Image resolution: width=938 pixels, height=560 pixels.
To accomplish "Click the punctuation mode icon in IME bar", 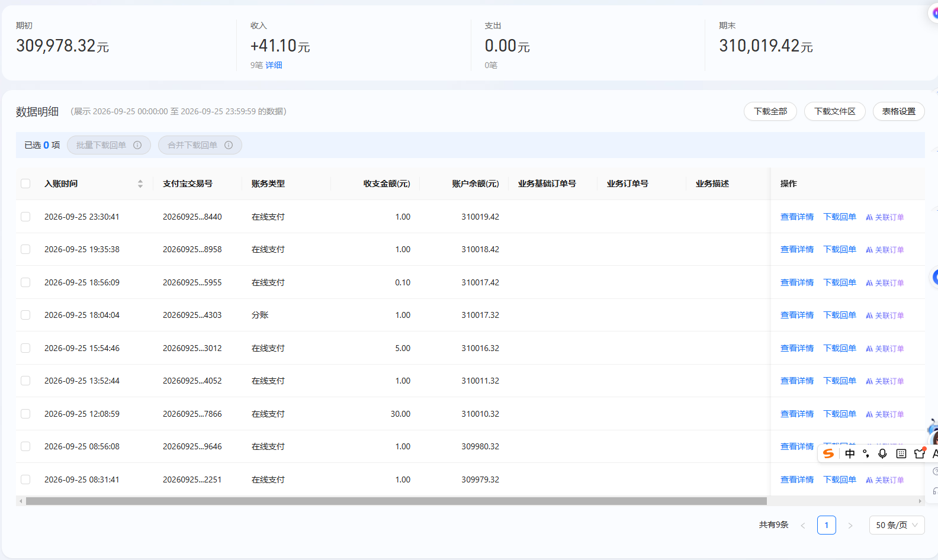I will [x=866, y=453].
